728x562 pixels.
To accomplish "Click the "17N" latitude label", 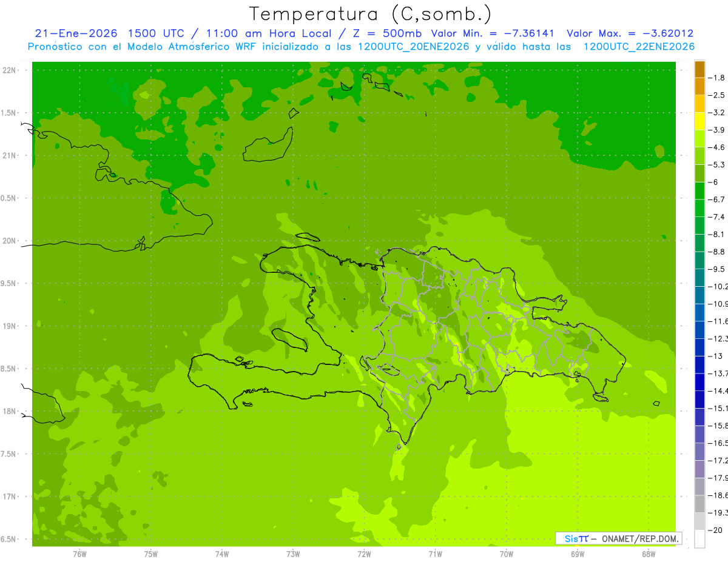I will click(x=9, y=497).
